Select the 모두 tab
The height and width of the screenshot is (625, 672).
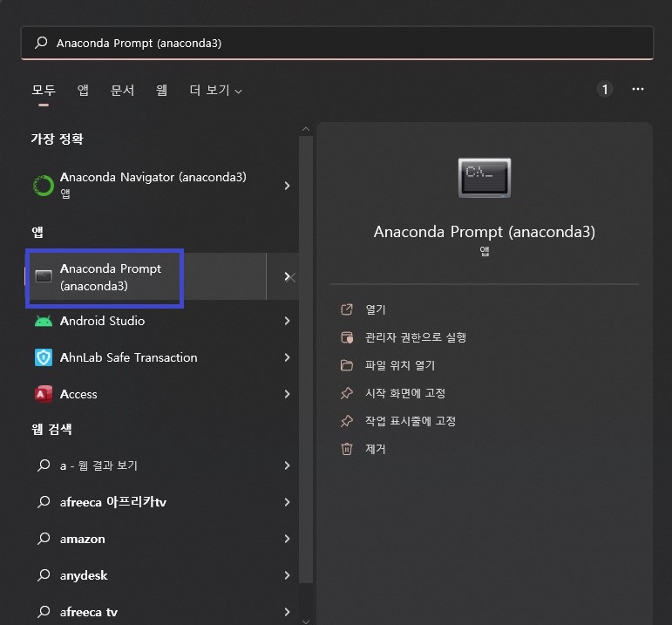(44, 90)
